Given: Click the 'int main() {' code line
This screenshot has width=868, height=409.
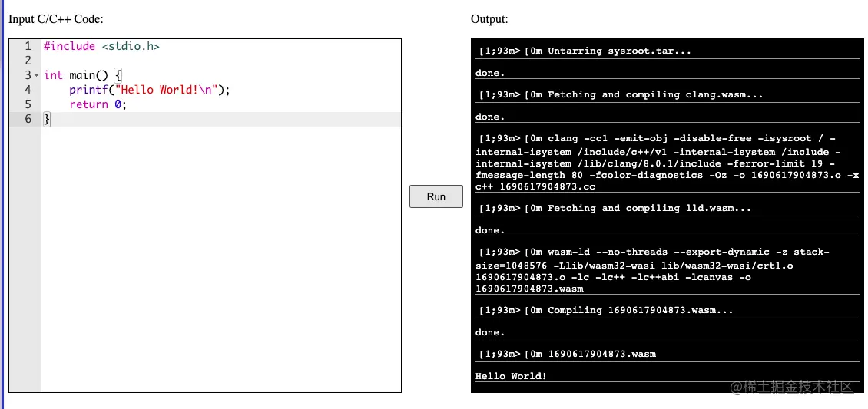Looking at the screenshot, I should tap(82, 75).
